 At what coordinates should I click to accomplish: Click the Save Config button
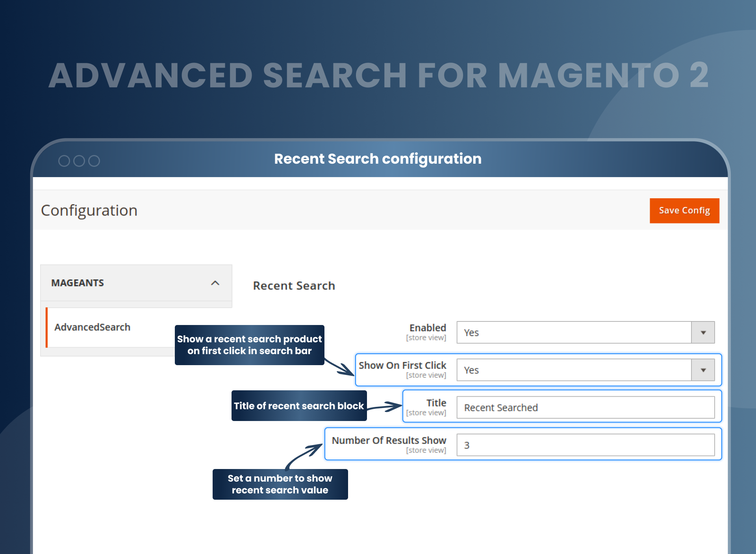tap(684, 211)
